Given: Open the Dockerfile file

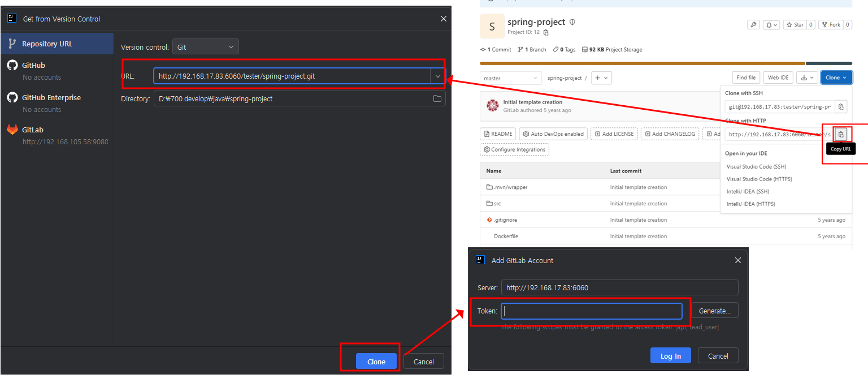Looking at the screenshot, I should tap(506, 236).
